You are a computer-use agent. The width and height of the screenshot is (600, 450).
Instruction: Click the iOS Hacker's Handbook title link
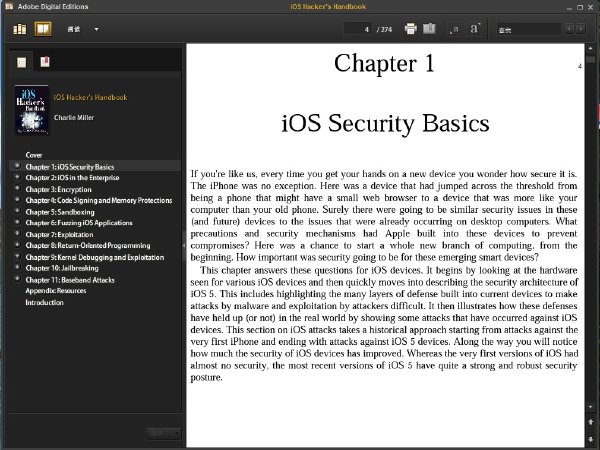point(90,98)
